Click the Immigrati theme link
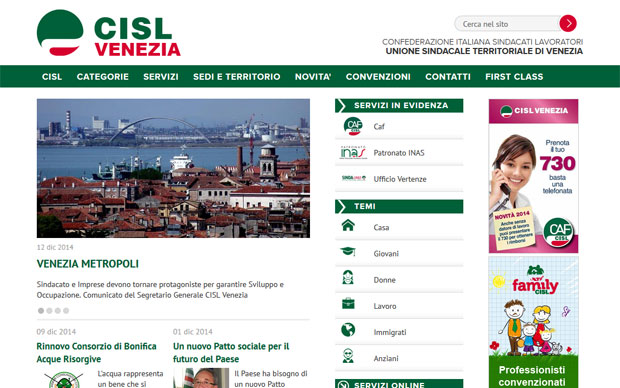 pos(389,332)
